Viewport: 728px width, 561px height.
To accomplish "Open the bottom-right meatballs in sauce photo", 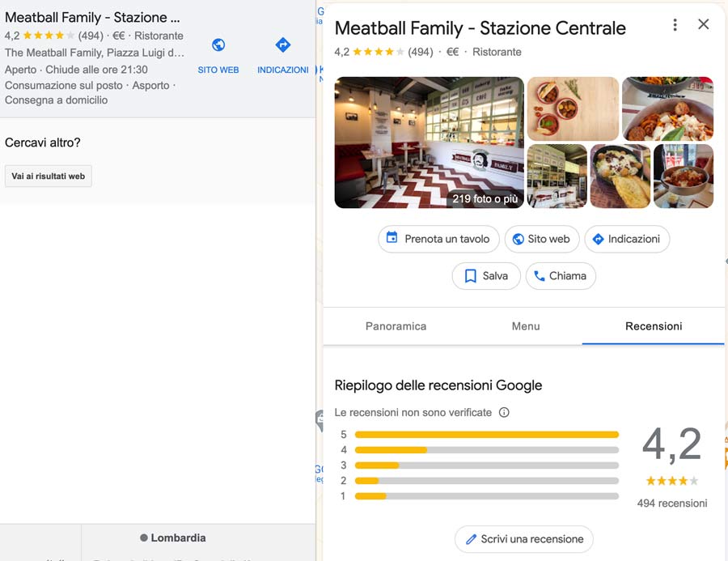I will pos(684,176).
